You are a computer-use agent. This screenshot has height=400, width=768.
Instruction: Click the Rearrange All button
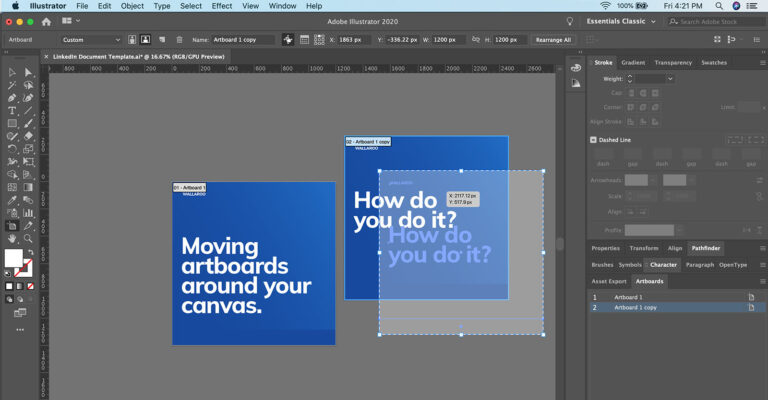coord(553,40)
